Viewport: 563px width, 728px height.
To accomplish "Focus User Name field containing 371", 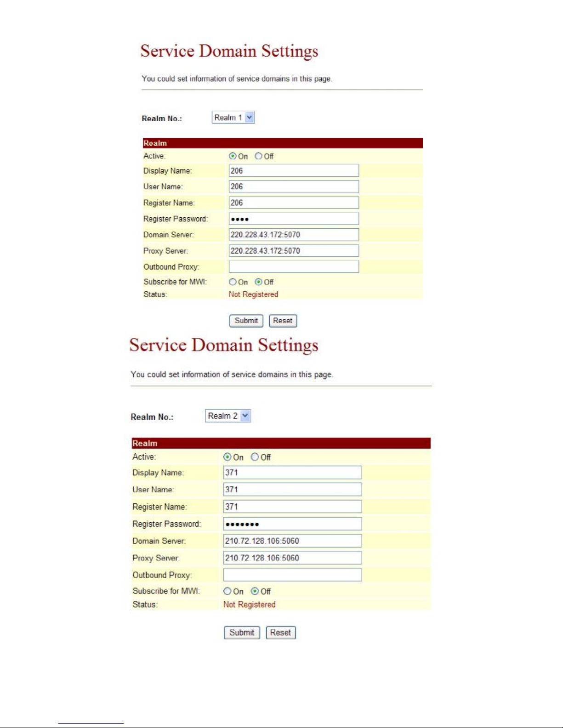I will (x=292, y=490).
